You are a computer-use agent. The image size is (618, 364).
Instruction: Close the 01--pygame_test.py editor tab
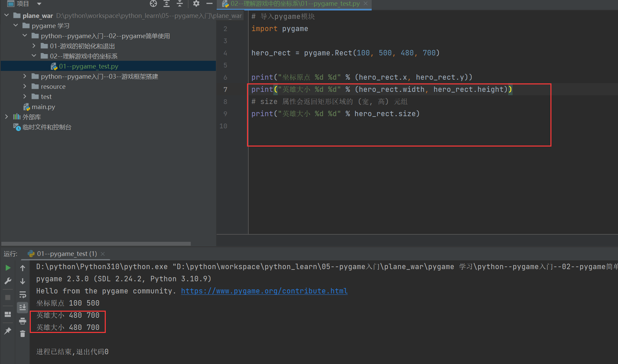366,4
